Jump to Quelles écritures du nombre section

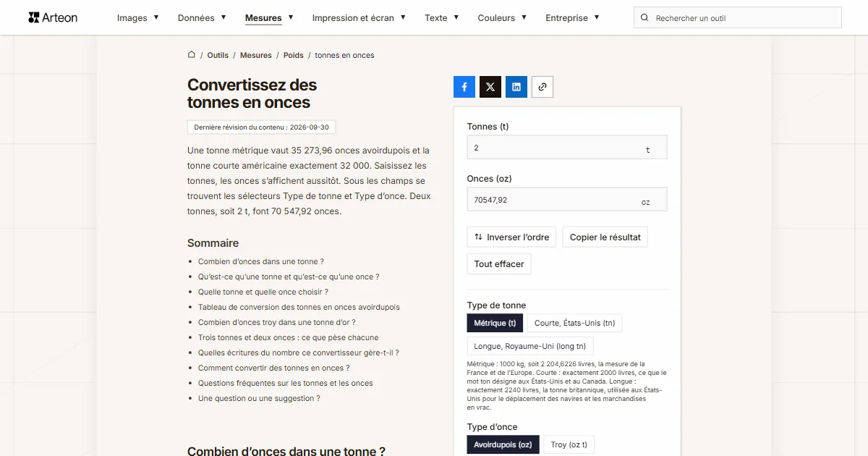tap(299, 352)
